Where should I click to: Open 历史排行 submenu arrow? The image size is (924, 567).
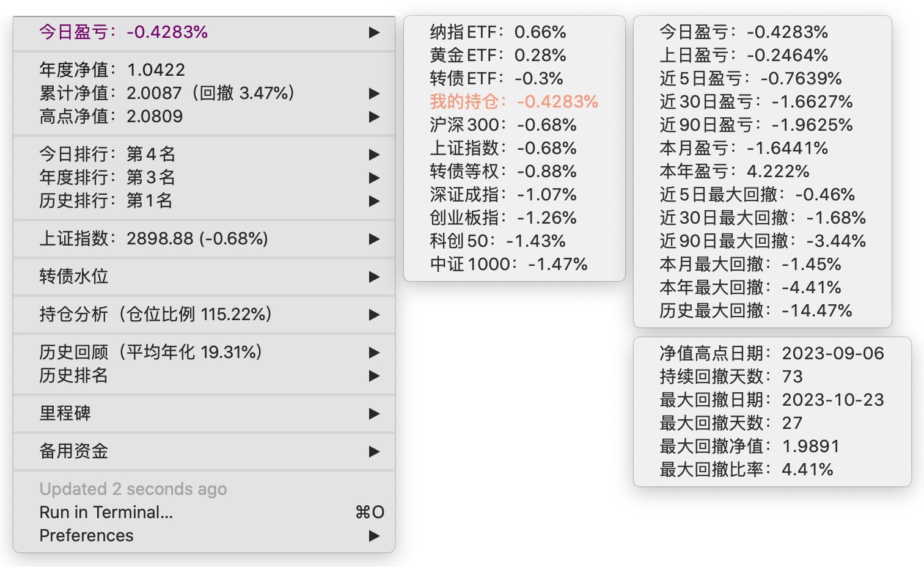click(374, 201)
